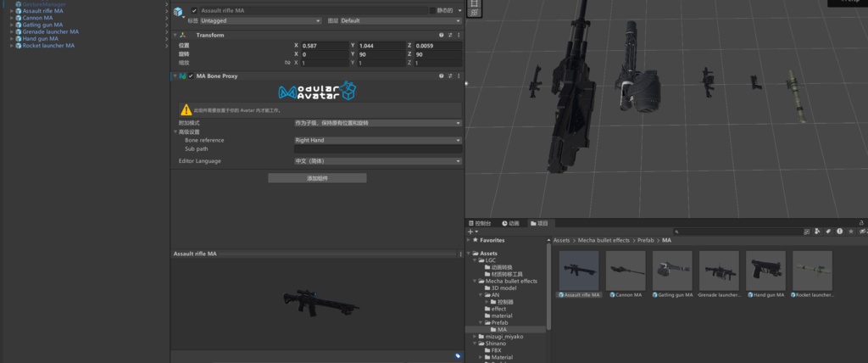
Task: Click Prefab in the breadcrumb path
Action: click(645, 241)
